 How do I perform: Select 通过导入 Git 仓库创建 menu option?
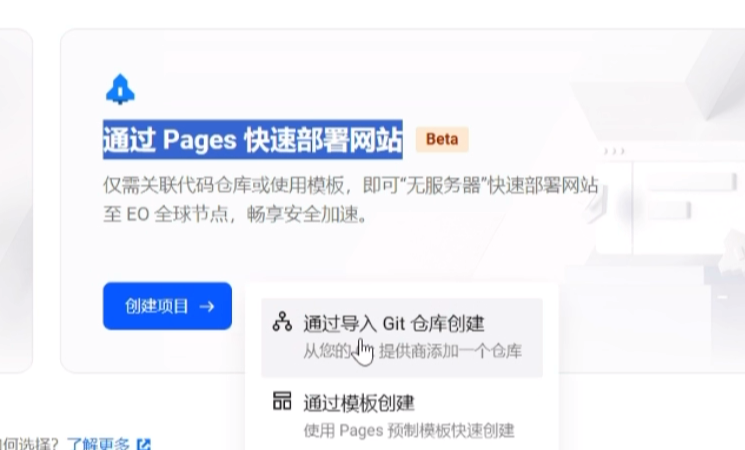pyautogui.click(x=402, y=337)
